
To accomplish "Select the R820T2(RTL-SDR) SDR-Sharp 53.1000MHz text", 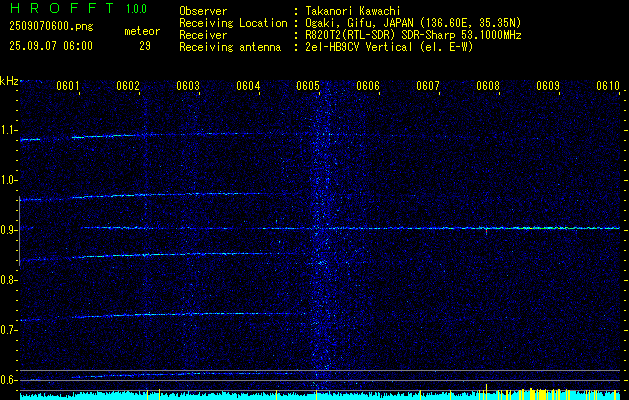I will click(416, 35).
